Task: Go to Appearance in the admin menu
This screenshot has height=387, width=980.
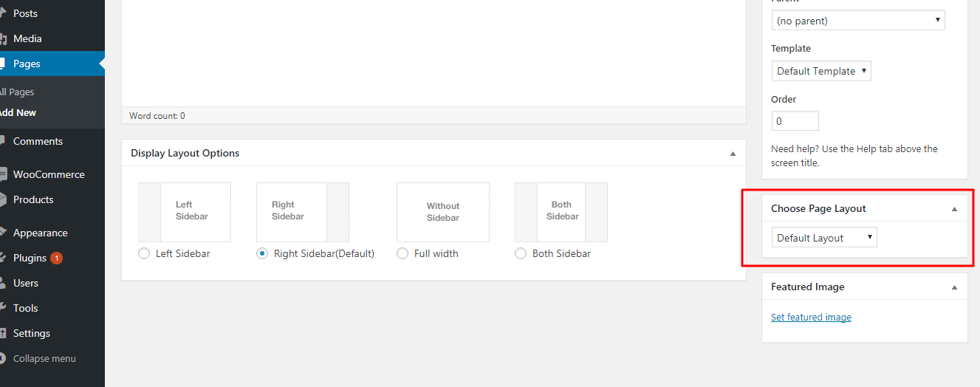Action: [x=40, y=233]
